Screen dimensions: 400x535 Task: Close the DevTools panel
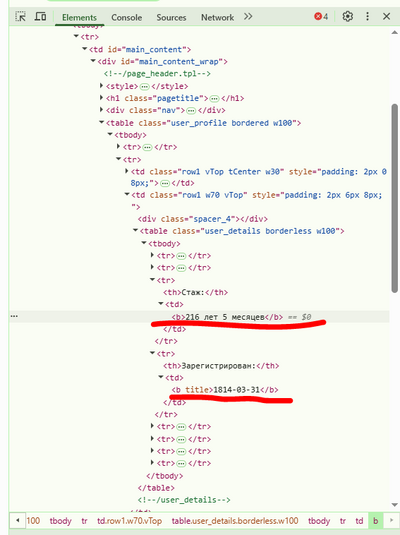[386, 16]
